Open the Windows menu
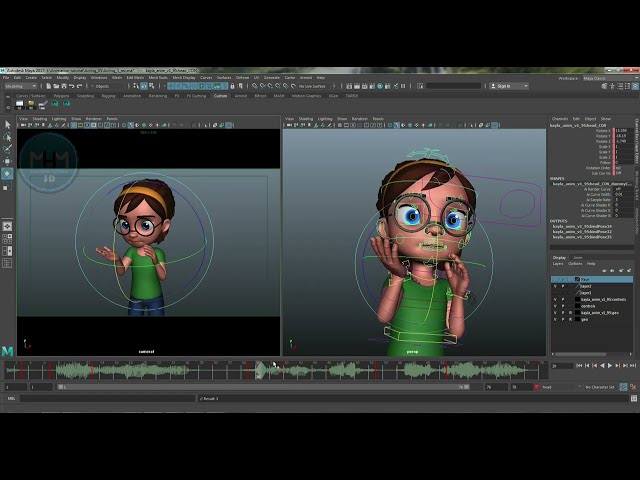This screenshot has height=480, width=640. coord(99,78)
